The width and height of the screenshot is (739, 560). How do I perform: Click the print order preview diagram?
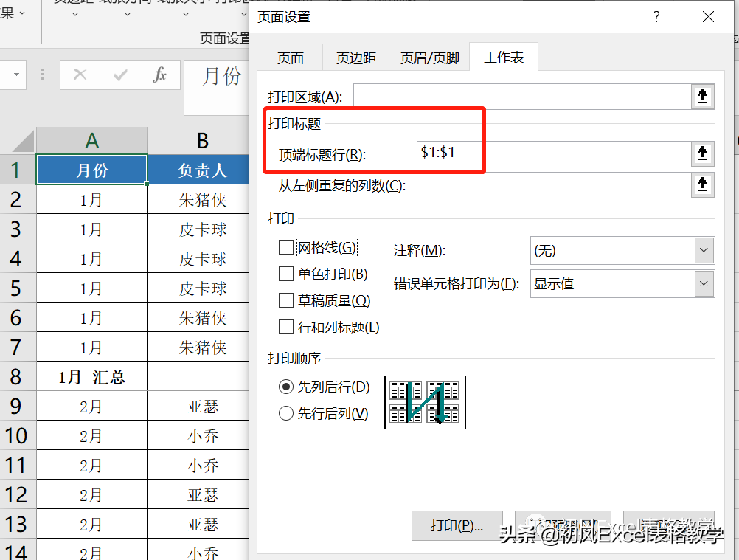click(x=425, y=402)
